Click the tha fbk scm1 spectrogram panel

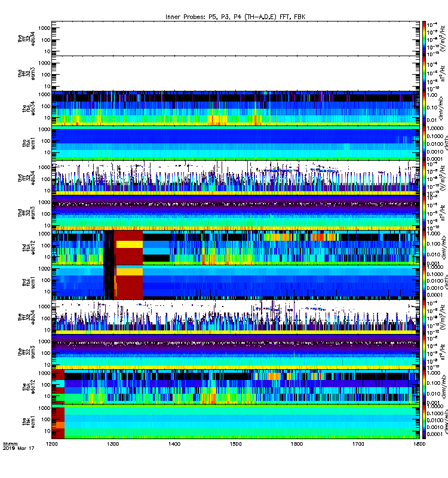pyautogui.click(x=235, y=143)
